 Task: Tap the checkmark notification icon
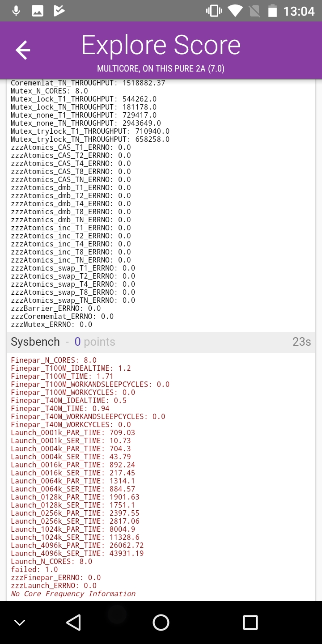click(x=59, y=11)
